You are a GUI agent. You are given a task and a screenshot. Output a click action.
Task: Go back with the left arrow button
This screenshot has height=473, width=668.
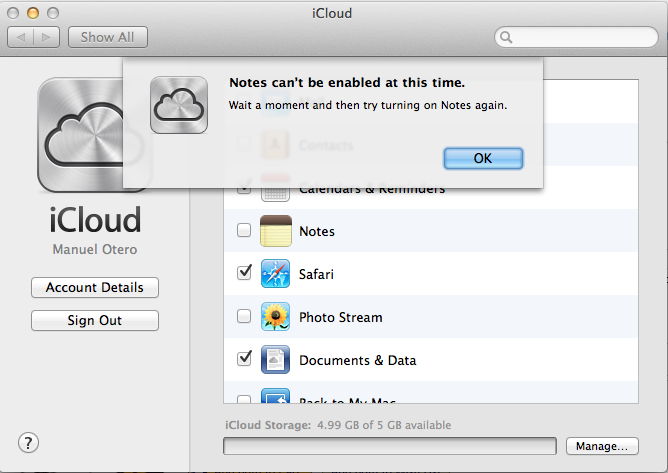[x=22, y=37]
